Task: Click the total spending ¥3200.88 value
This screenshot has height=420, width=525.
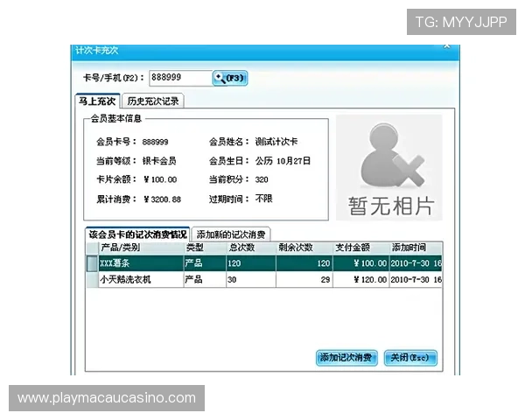Action: coord(163,199)
